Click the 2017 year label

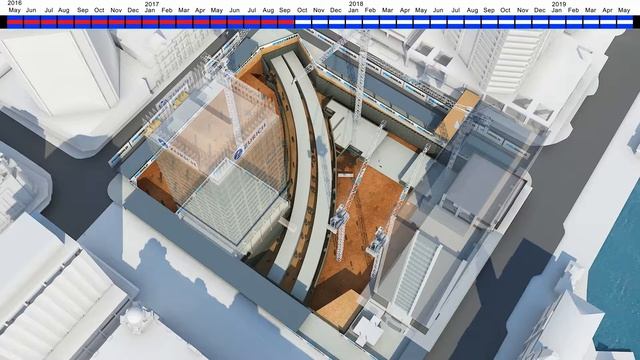coord(152,4)
